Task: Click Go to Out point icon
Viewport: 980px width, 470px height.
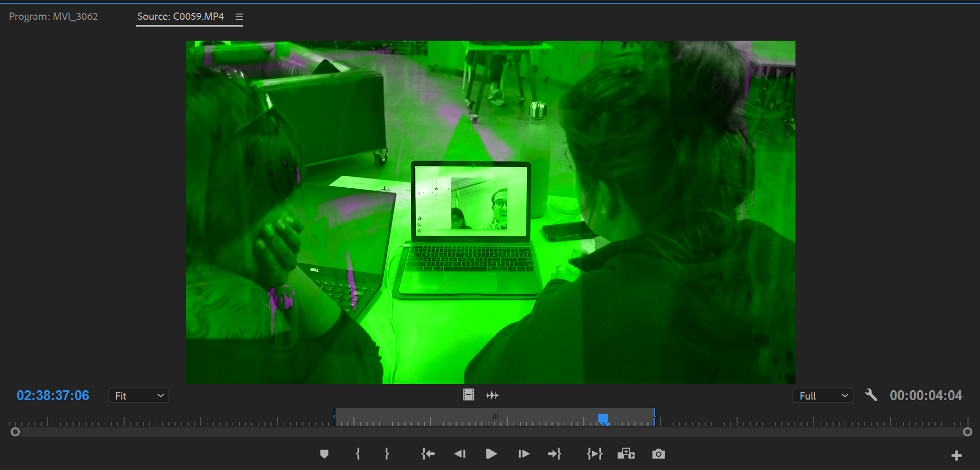Action: pos(555,453)
